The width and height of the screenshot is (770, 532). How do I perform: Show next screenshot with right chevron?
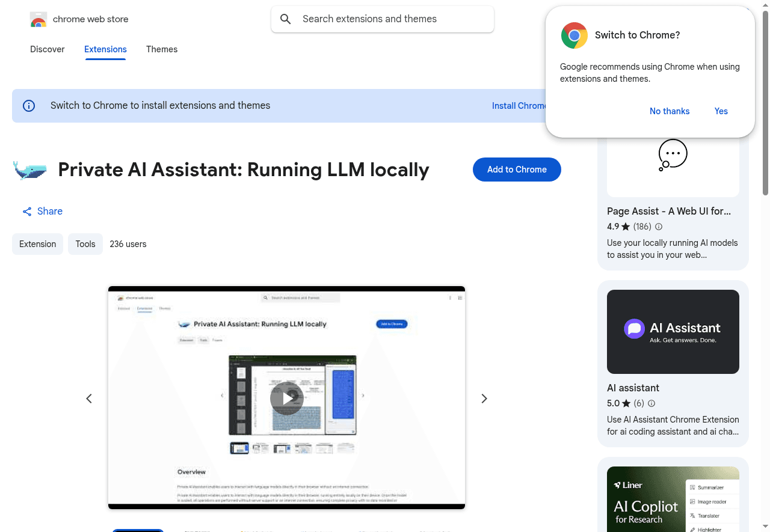(484, 398)
